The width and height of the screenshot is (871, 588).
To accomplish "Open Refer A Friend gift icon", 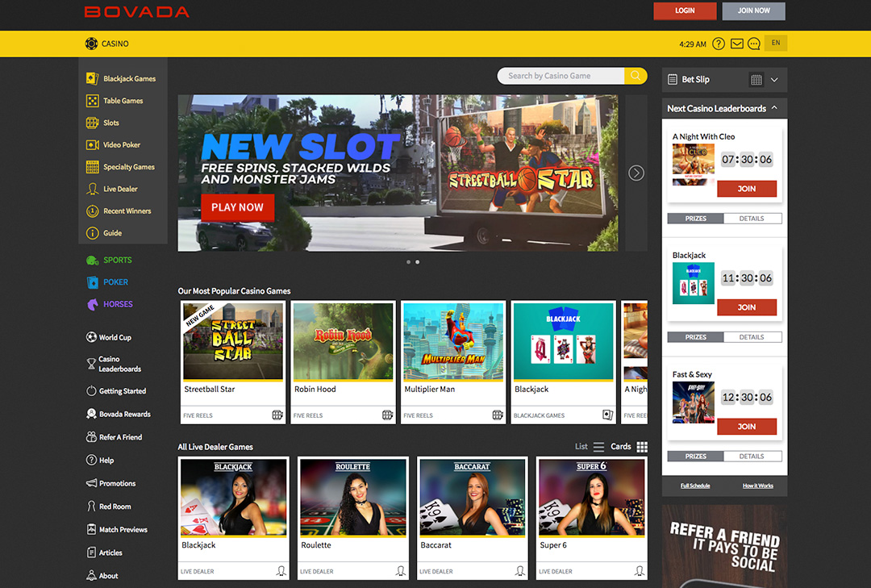I will (x=91, y=437).
